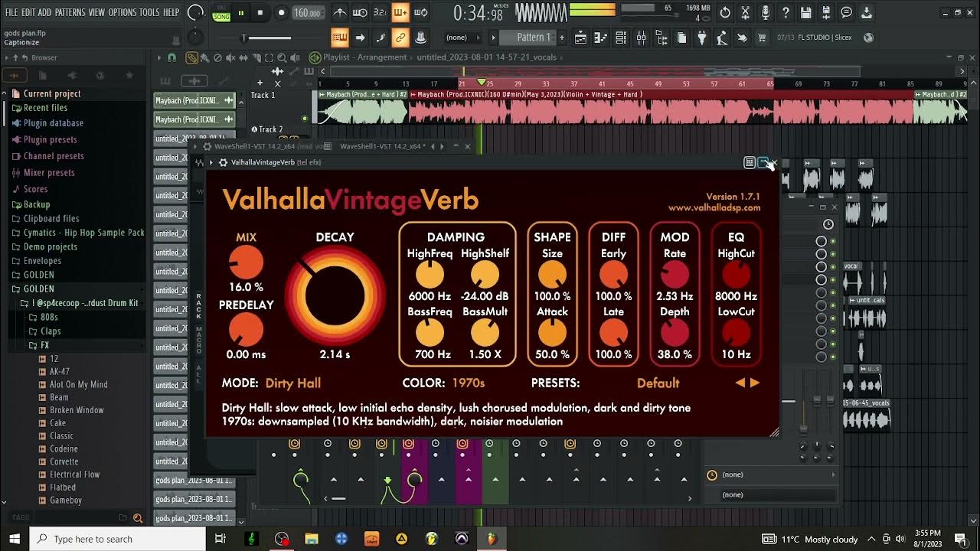This screenshot has width=980, height=551.
Task: Pause playback with the pause button
Action: 241,13
